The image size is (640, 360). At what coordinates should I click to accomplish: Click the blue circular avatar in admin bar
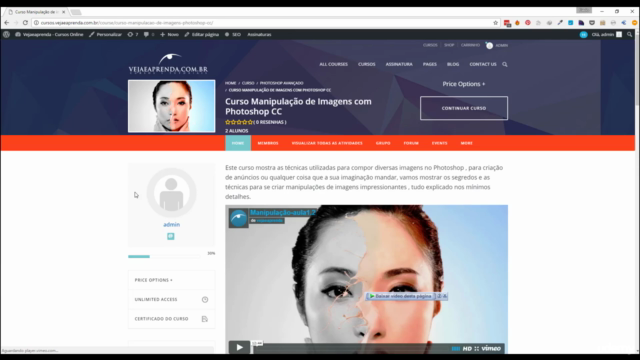tap(584, 35)
